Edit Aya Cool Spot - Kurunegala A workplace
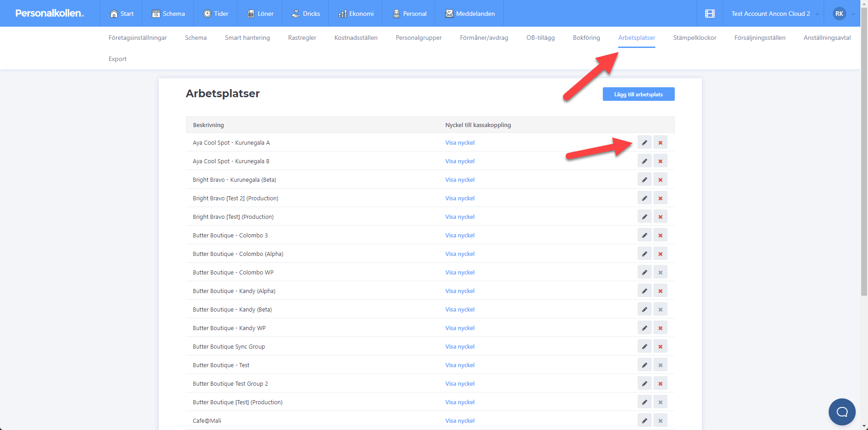 [644, 142]
